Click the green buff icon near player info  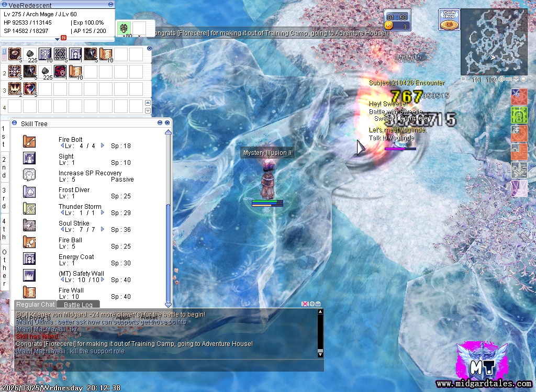(124, 28)
